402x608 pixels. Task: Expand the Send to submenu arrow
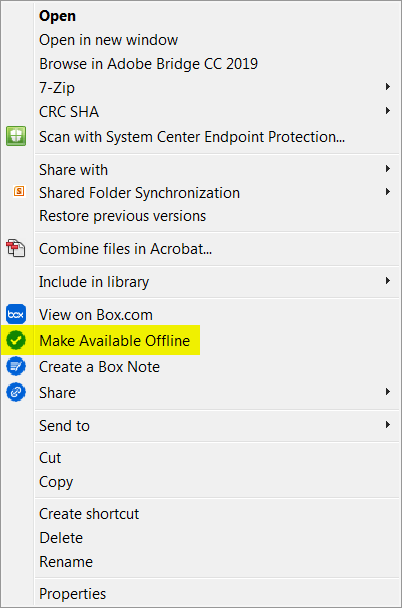point(387,425)
